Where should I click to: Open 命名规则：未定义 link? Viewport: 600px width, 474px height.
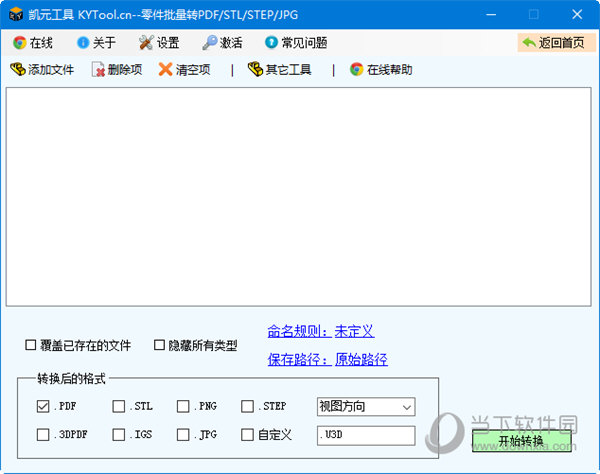point(321,331)
